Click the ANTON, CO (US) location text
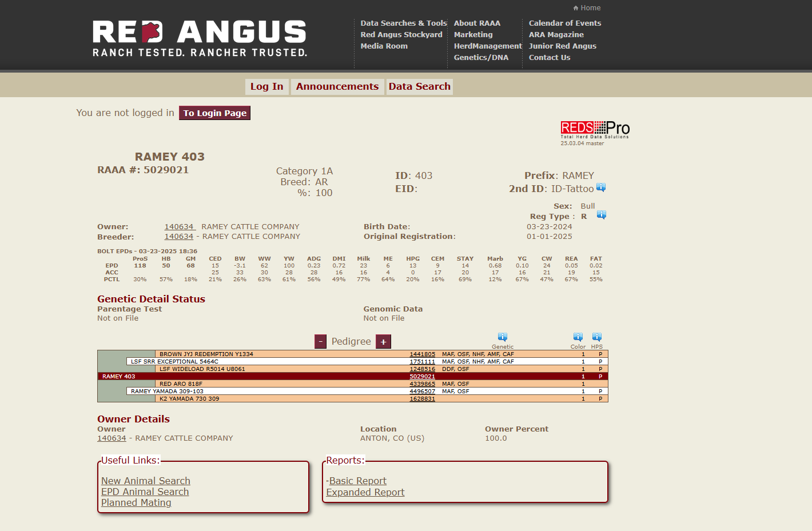 392,438
